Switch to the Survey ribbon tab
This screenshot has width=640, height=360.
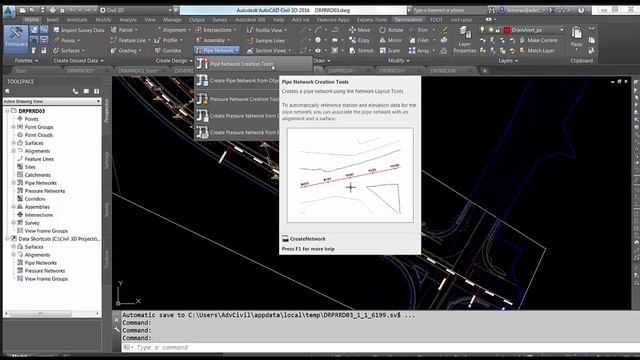pyautogui.click(x=220, y=20)
